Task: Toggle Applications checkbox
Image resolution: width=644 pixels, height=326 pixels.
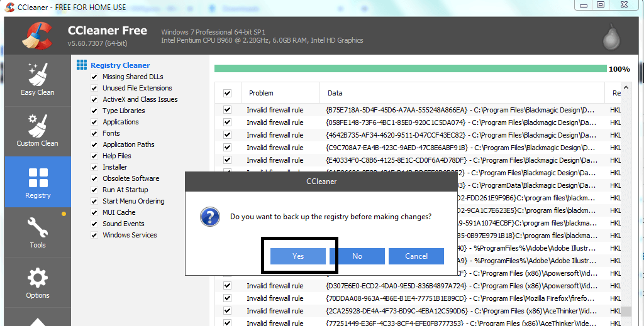Action: (94, 122)
